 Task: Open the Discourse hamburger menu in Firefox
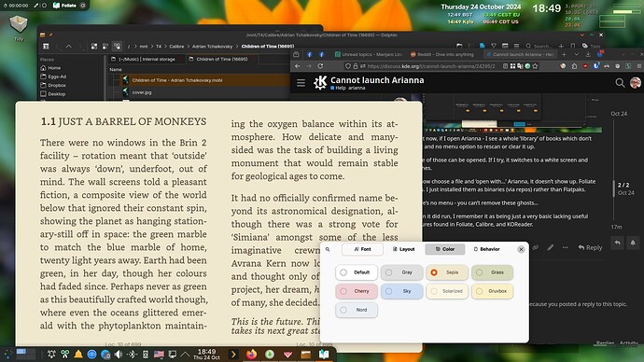(x=301, y=83)
